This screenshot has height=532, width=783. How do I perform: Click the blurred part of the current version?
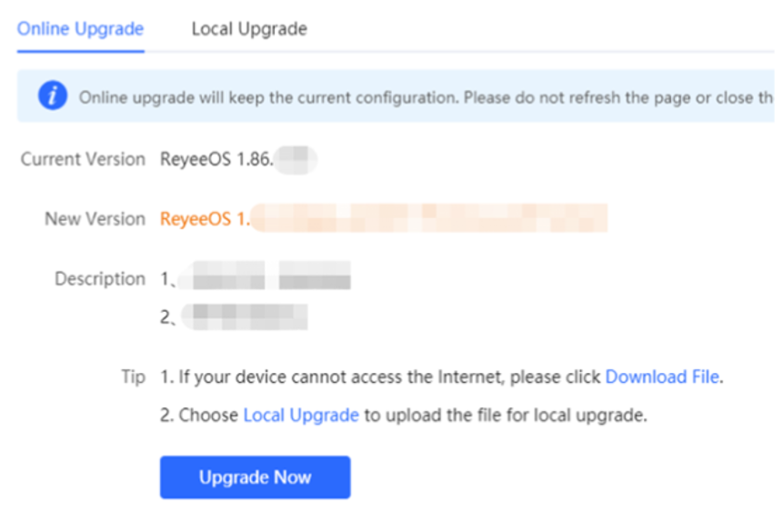(296, 160)
